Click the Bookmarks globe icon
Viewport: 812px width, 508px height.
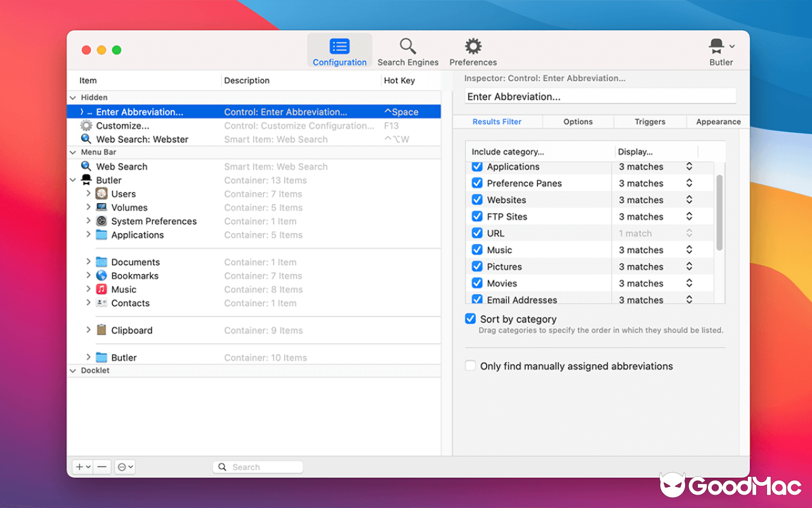tap(102, 276)
